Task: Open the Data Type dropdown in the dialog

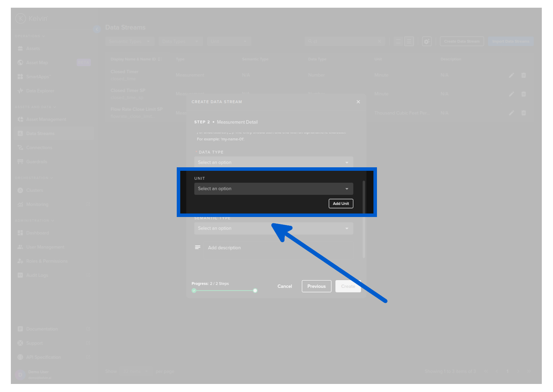Action: [273, 162]
